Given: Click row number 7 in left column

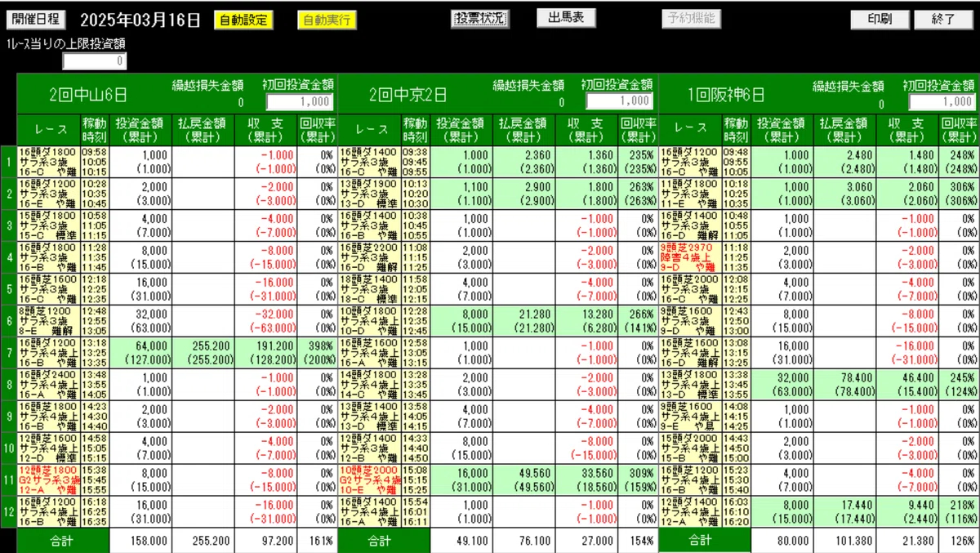Looking at the screenshot, I should (8, 353).
